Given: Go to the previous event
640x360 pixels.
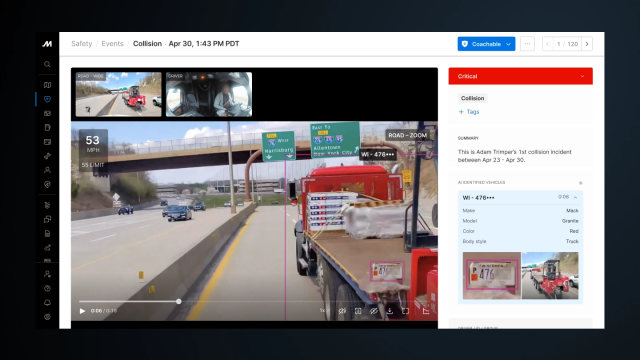Looking at the screenshot, I should [548, 44].
